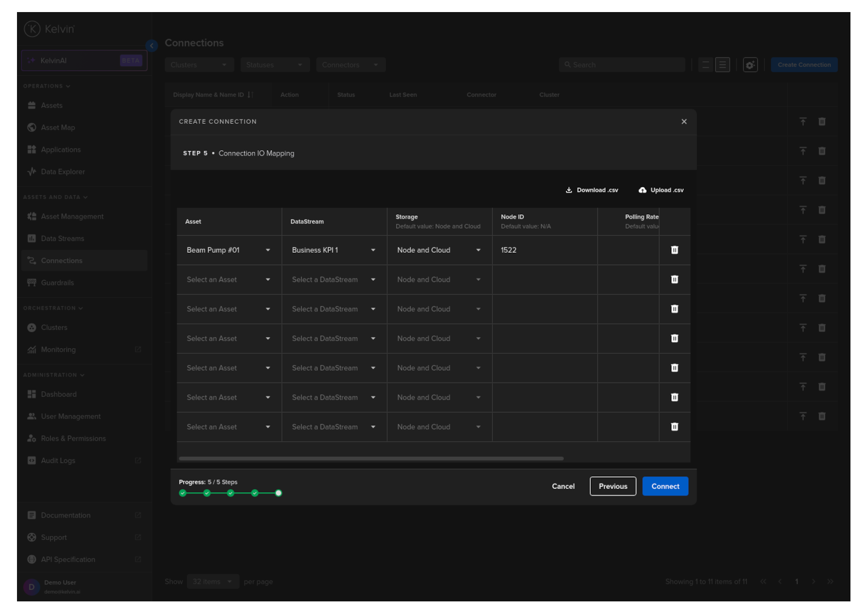Click the Upload .csv cloud icon

pyautogui.click(x=642, y=190)
